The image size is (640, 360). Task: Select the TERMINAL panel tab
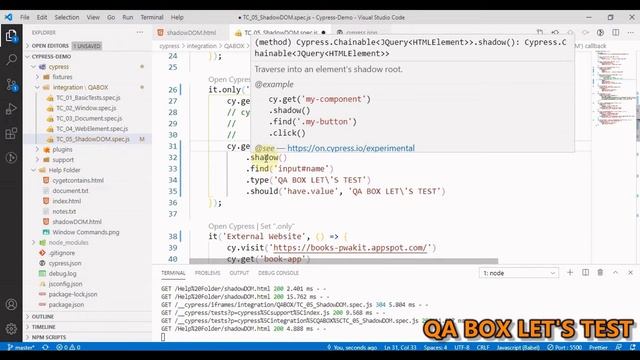tap(173, 273)
